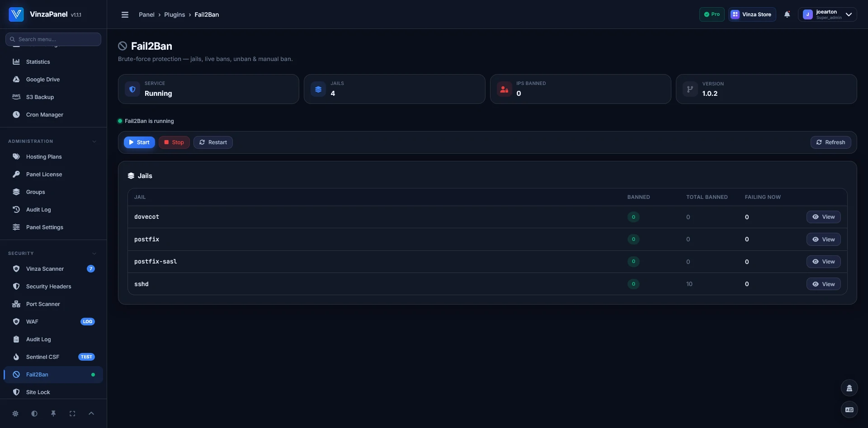Open the assistant floating icon above keyboard

[x=849, y=388]
